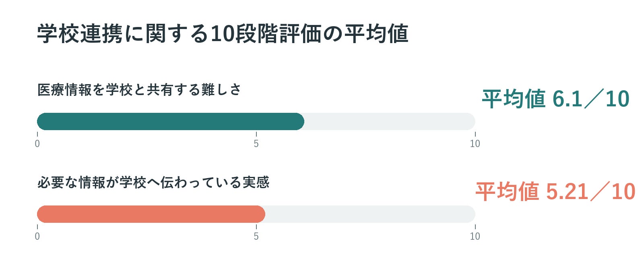
Task: Click the 0 axis label under orange bar
Action: click(37, 237)
